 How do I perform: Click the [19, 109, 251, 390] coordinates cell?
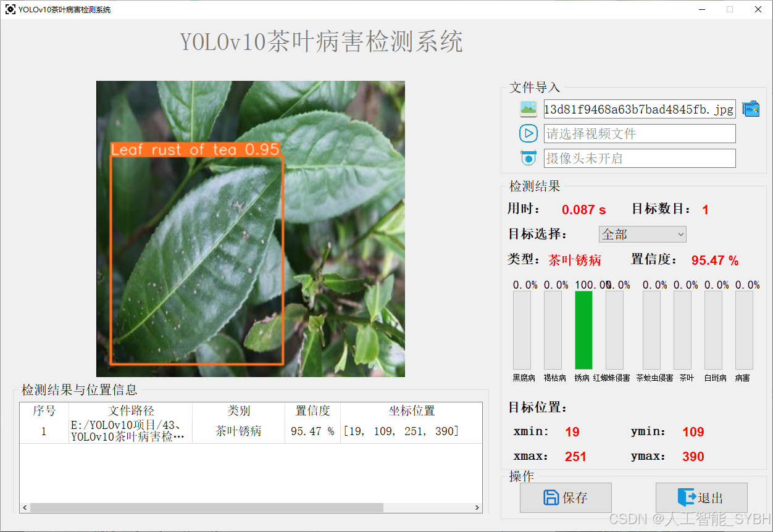[411, 431]
